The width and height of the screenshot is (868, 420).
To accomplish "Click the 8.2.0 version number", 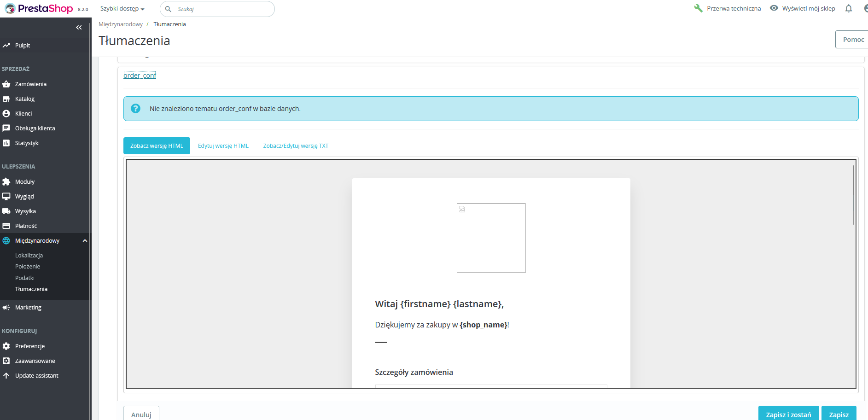I will coord(83,10).
